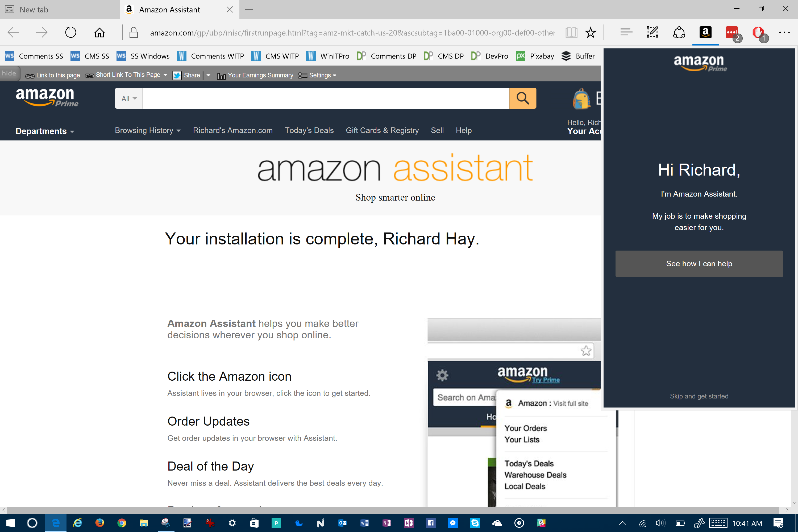This screenshot has height=532, width=798.
Task: Expand the All search category dropdown
Action: [x=128, y=99]
